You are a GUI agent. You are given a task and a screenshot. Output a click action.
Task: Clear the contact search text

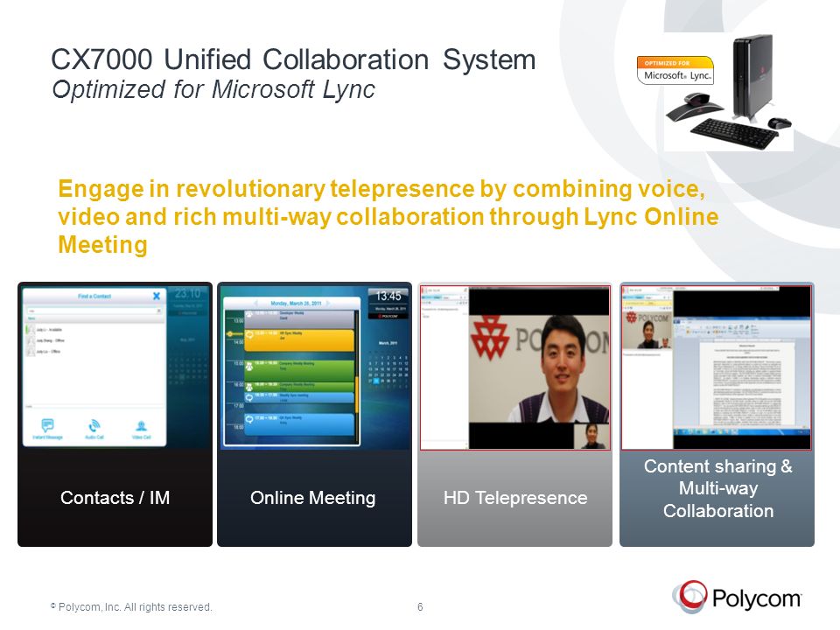point(158,311)
